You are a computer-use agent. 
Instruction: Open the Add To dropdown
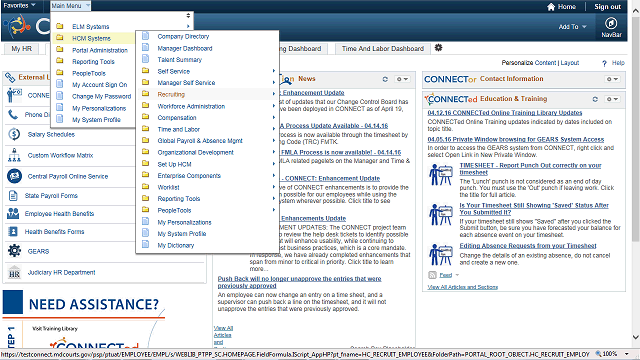[x=572, y=27]
